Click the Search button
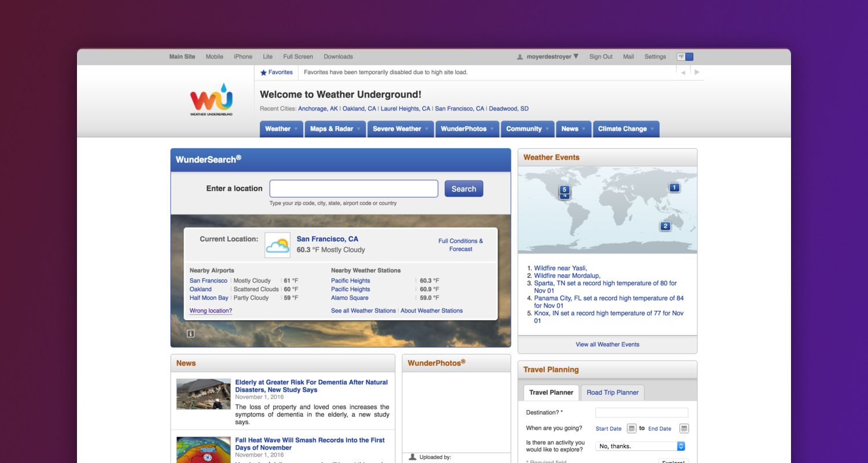Screen dimensions: 868x463 [464, 189]
